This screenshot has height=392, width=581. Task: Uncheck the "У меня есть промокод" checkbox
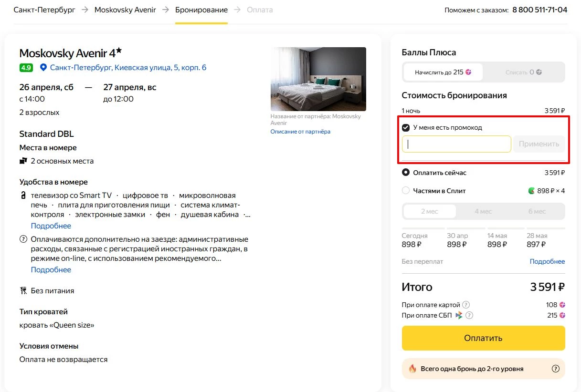tap(406, 127)
